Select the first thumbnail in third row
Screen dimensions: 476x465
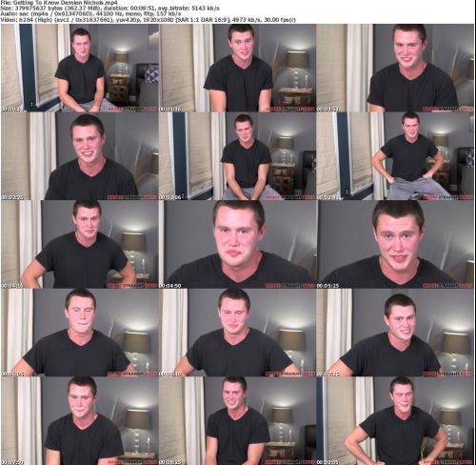80,244
